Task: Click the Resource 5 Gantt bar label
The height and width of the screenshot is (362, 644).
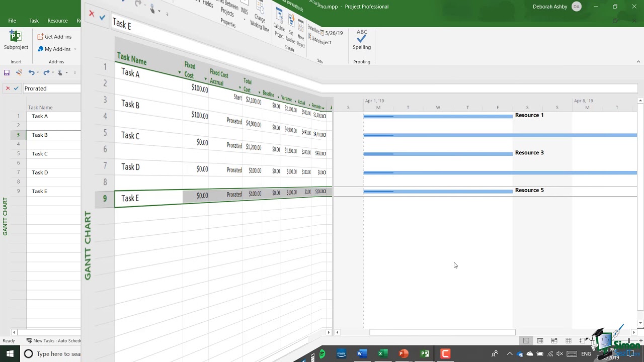Action: (x=529, y=191)
